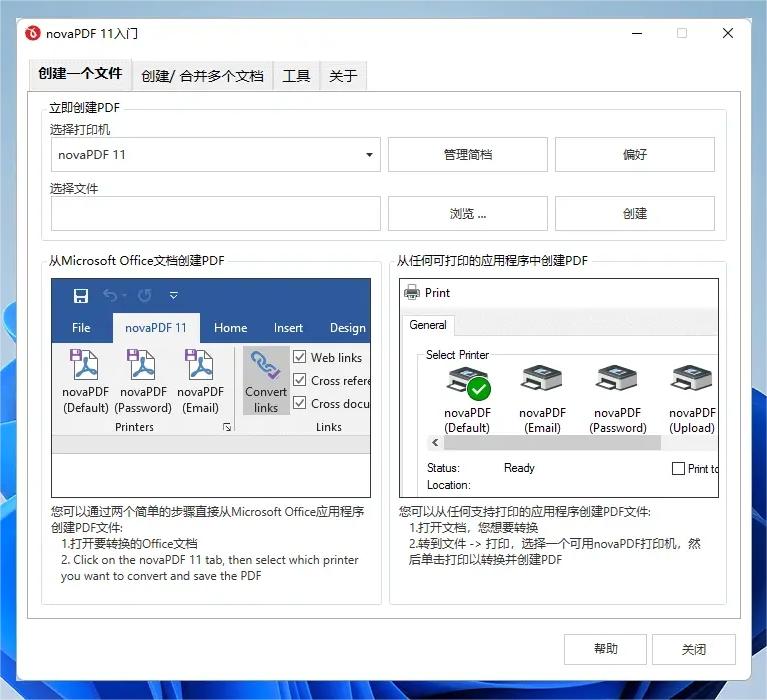Click the 管理简档 button
This screenshot has height=700, width=767.
click(x=468, y=155)
